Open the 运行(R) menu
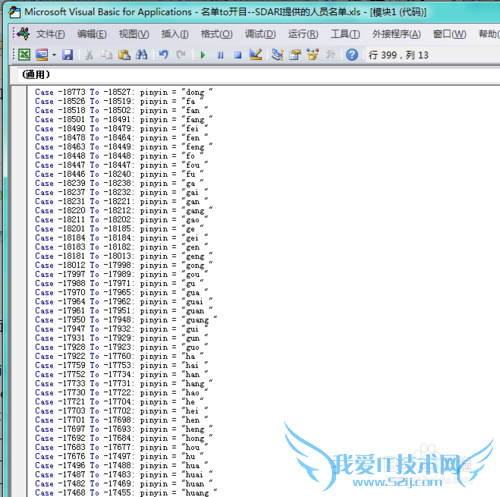 click(x=303, y=34)
